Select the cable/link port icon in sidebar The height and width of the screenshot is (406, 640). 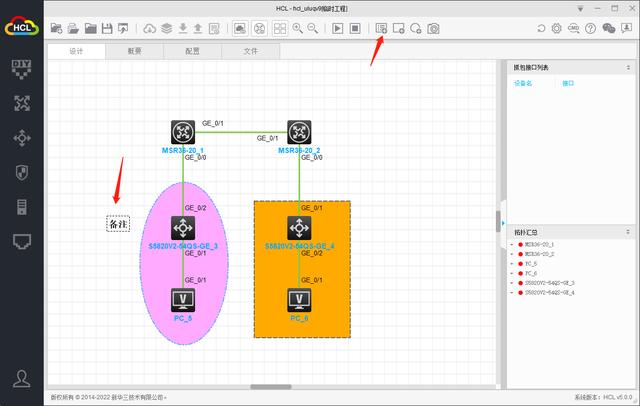[x=22, y=242]
